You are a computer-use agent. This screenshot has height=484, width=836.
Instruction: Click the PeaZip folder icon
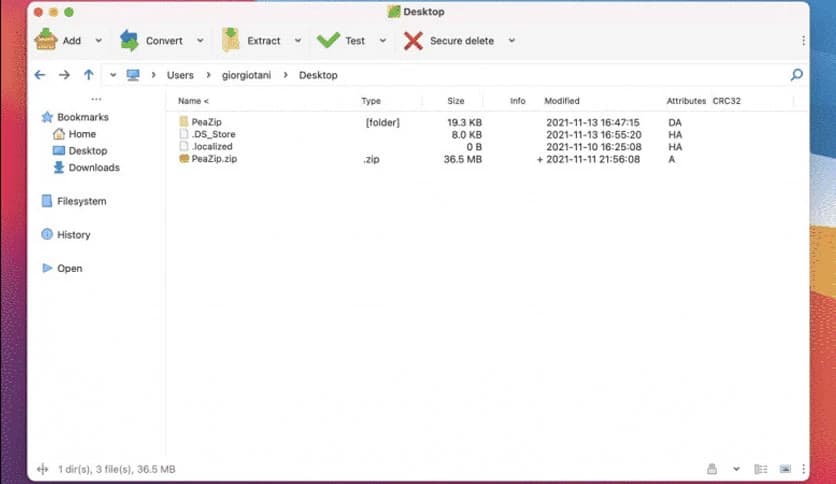(x=184, y=122)
